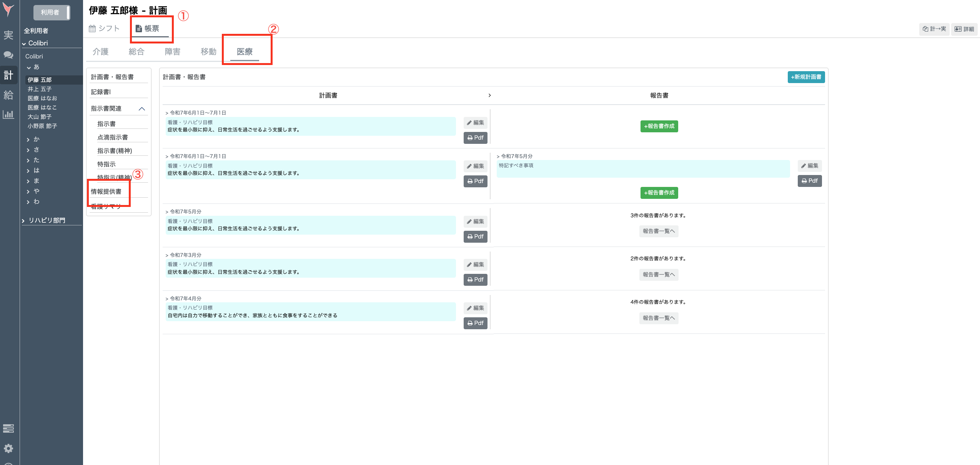This screenshot has height=465, width=980.
Task: Open the 給 payroll icon in sidebar
Action: coord(8,95)
